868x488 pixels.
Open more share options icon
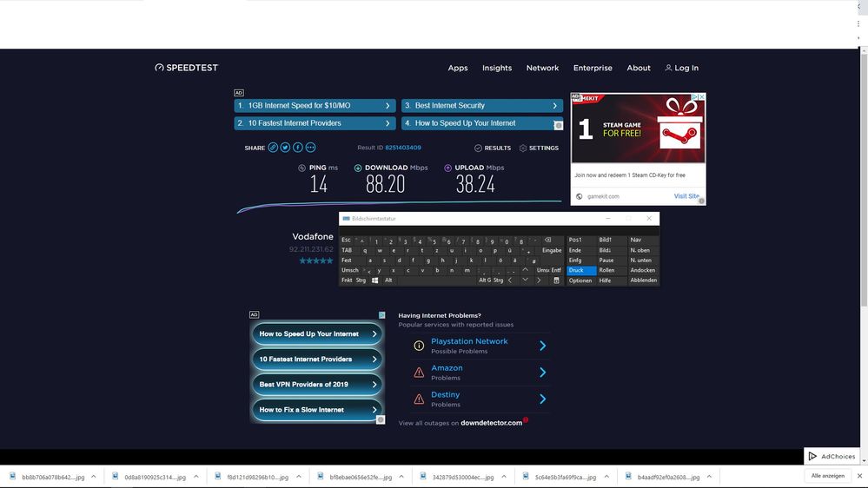310,147
